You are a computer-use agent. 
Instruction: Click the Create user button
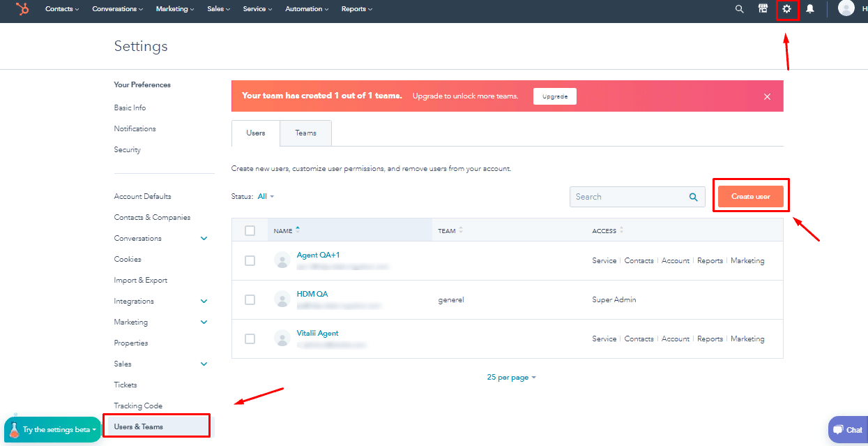click(x=751, y=197)
